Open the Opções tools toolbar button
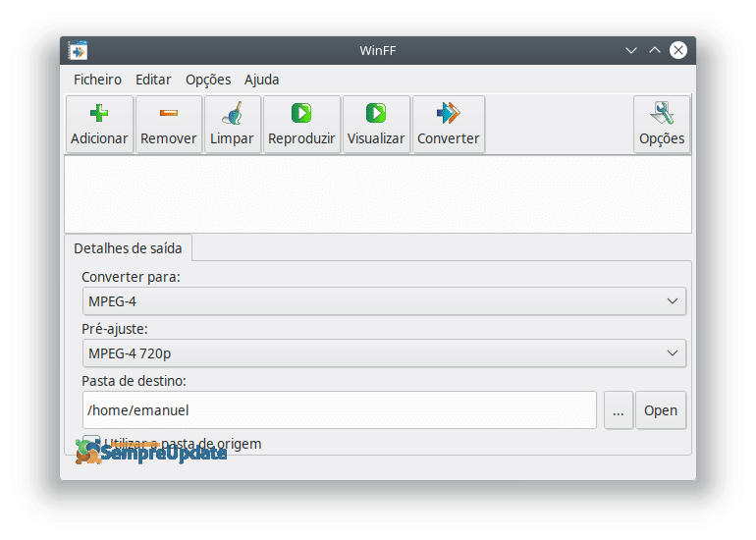 [x=662, y=125]
